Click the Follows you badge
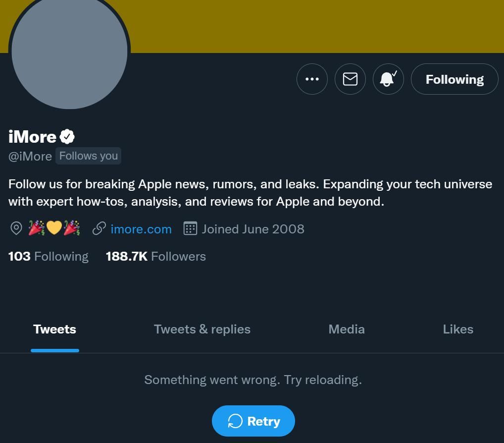The image size is (504, 443). 88,156
